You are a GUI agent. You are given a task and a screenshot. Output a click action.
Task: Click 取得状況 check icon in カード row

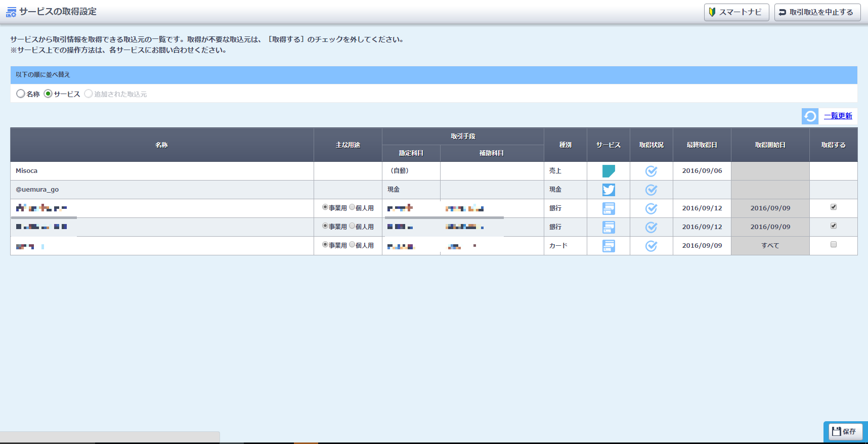click(652, 246)
